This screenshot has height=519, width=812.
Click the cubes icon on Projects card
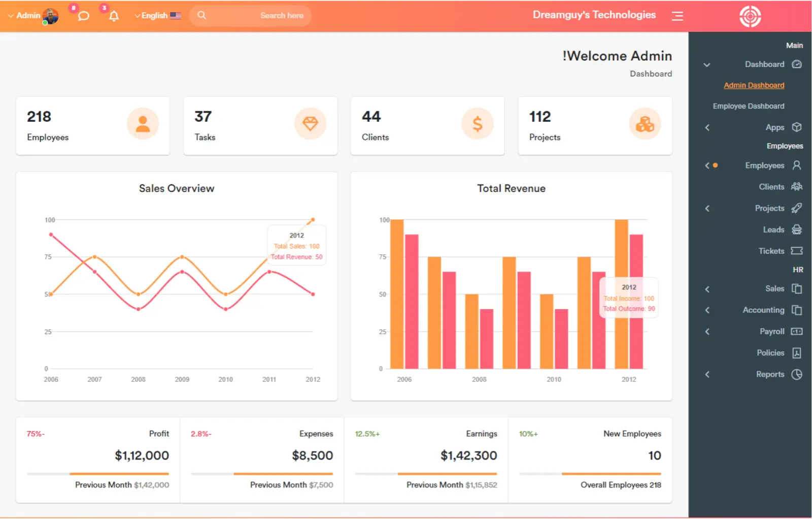tap(645, 123)
